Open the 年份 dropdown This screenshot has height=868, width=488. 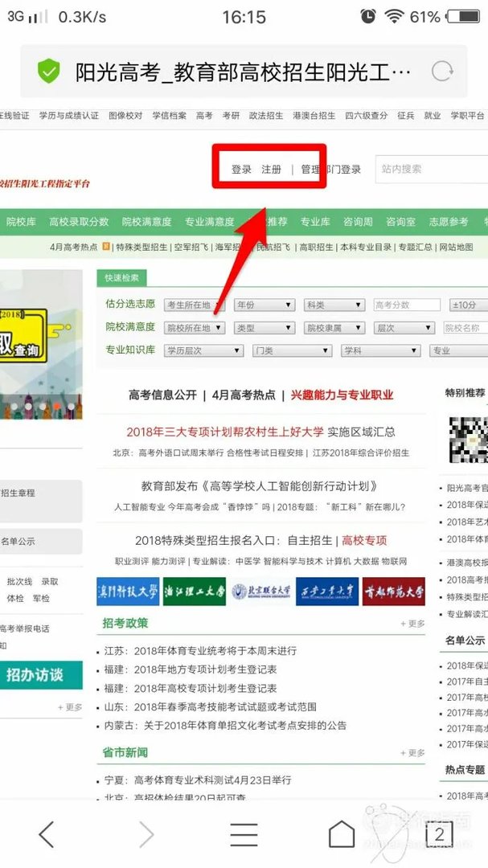pyautogui.click(x=265, y=305)
